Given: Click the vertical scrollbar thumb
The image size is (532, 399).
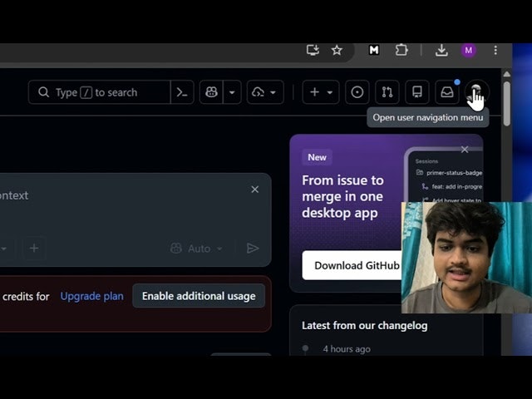Looking at the screenshot, I should point(506,104).
